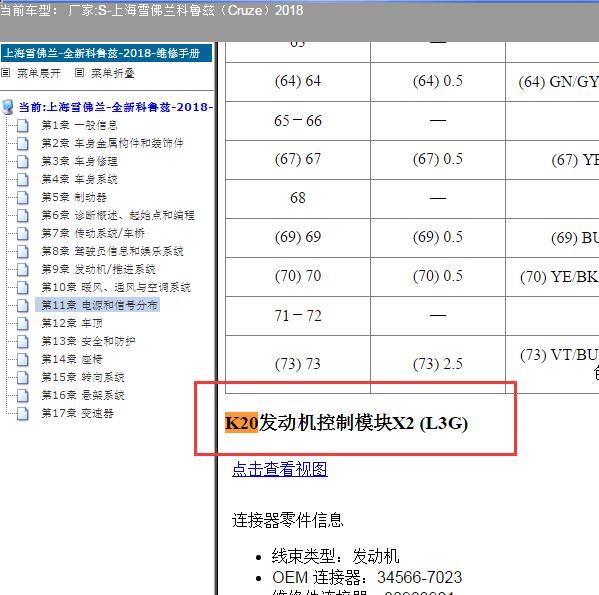The image size is (599, 595).
Task: Click the page icon beside 第4章 车身系统
Action: tap(23, 179)
